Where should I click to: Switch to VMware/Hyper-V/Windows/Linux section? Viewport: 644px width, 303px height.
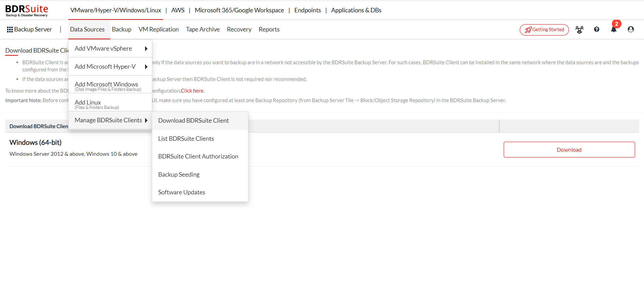click(116, 10)
